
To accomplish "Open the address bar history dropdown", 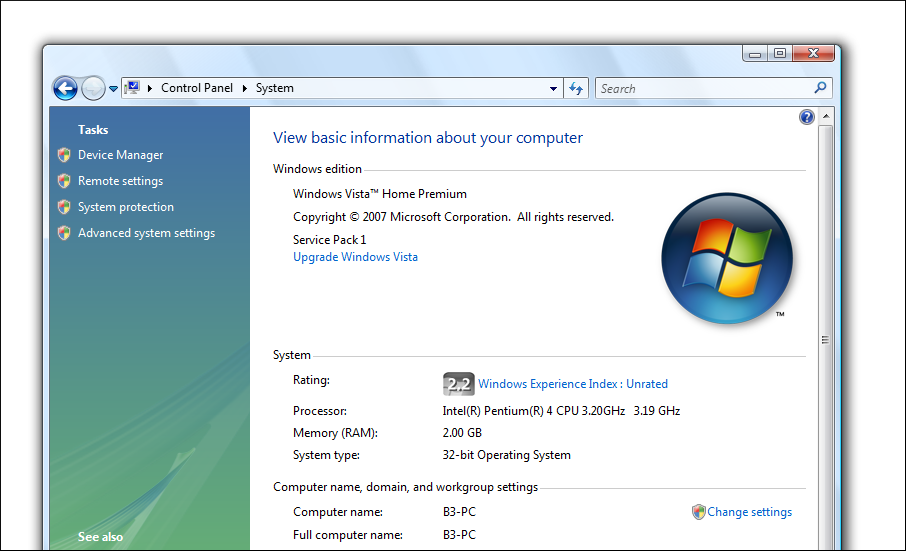I will 553,88.
